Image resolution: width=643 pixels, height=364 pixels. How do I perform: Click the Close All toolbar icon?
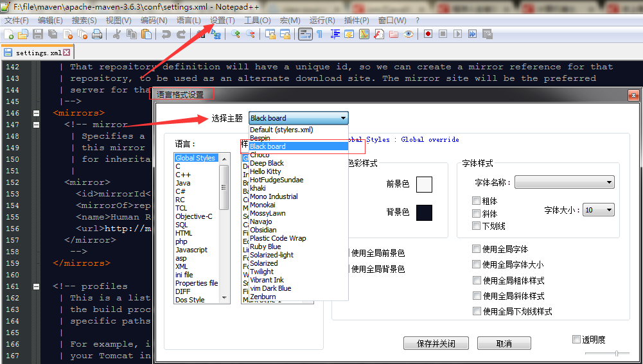point(82,35)
